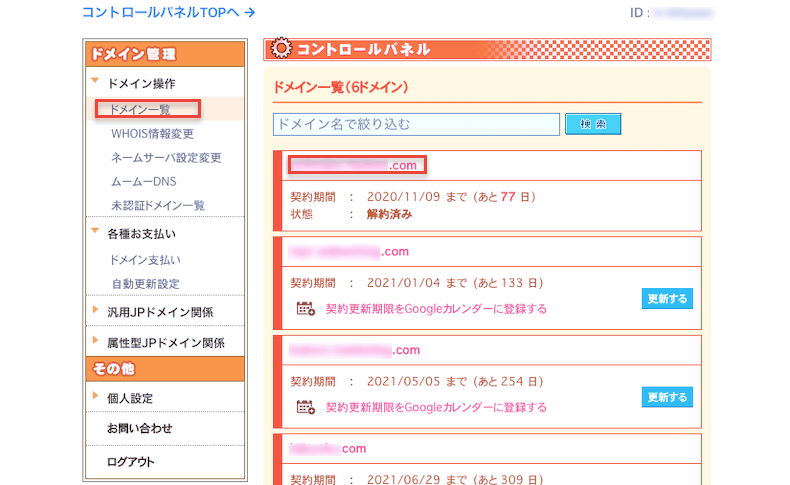Open WHOIS情報変更 menu item

152,133
